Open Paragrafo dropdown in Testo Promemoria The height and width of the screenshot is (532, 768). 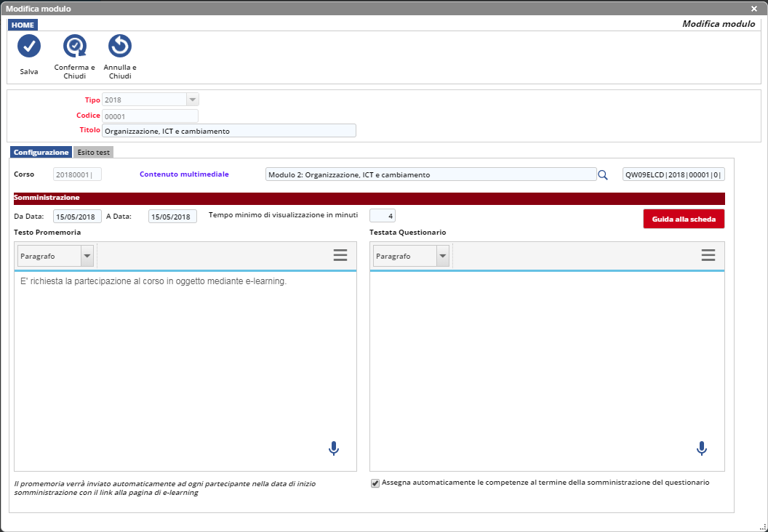tap(87, 256)
